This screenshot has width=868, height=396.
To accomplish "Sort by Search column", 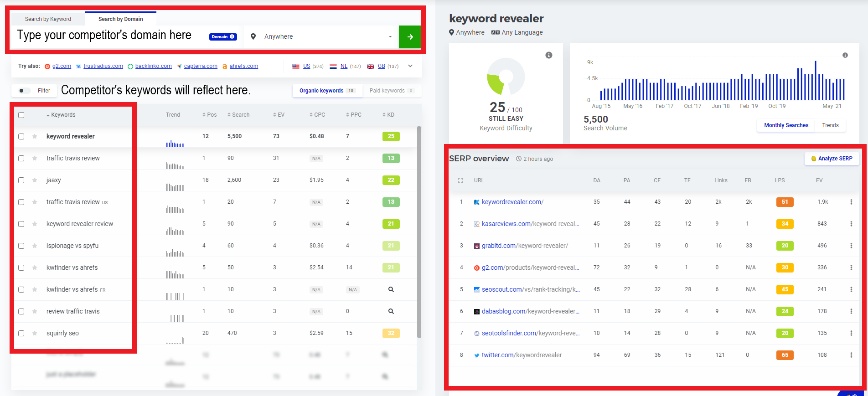I will pos(238,115).
